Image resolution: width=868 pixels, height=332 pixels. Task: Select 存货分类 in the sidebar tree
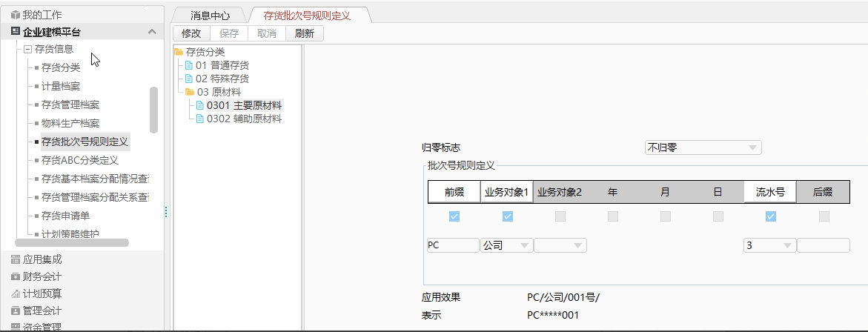[x=61, y=67]
